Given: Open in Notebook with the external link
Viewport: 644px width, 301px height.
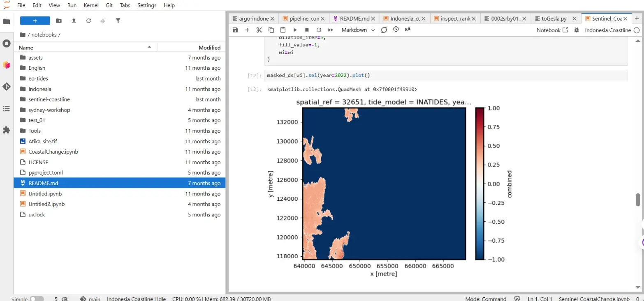Looking at the screenshot, I should point(552,30).
